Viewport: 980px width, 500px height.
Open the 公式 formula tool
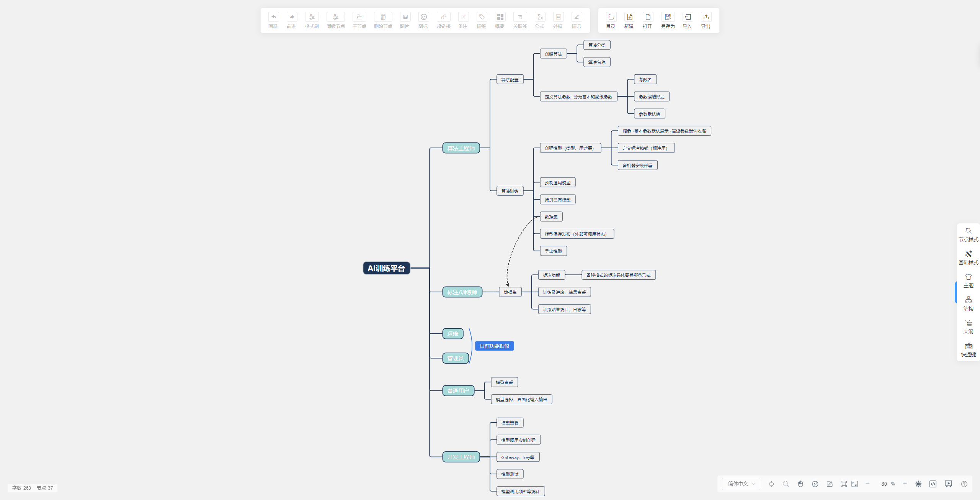540,17
